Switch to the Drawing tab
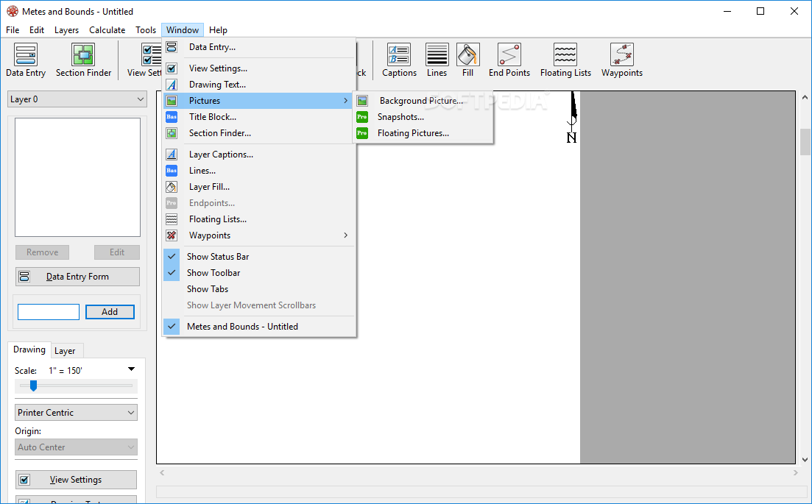812x504 pixels. [x=29, y=349]
